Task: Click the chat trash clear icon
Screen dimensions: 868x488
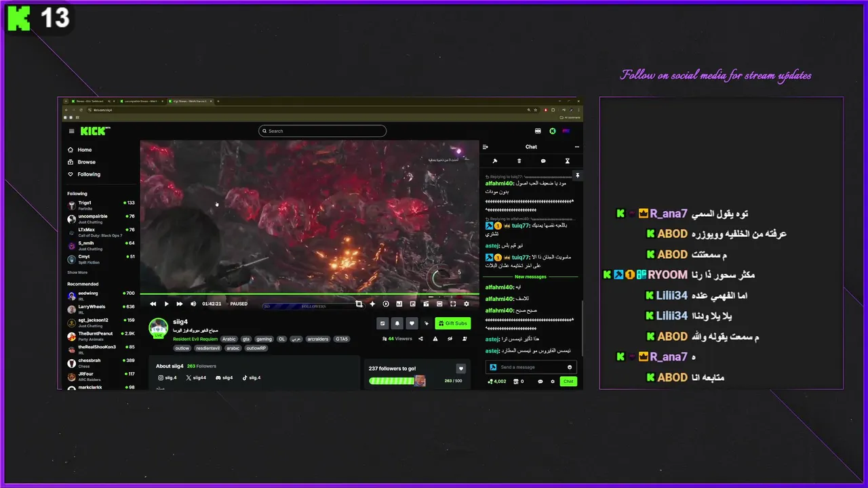Action: coord(519,161)
